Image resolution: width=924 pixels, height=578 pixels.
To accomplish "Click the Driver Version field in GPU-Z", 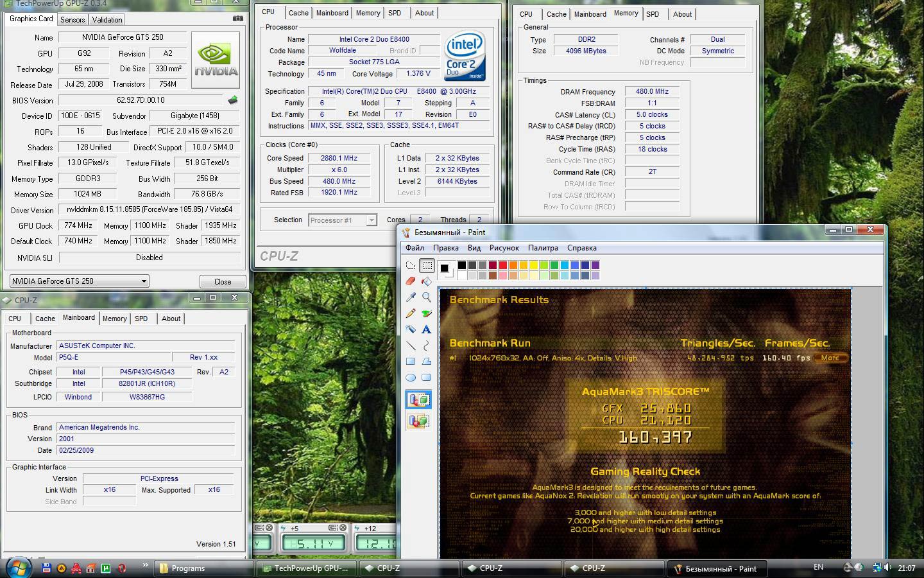I will click(x=150, y=210).
